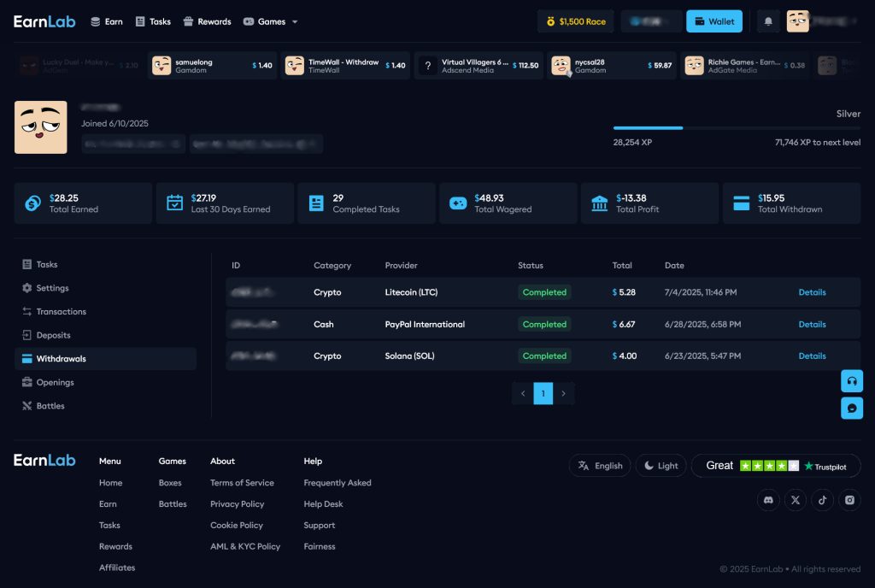Select Deposits in profile sidebar
875x588 pixels.
pyautogui.click(x=105, y=335)
